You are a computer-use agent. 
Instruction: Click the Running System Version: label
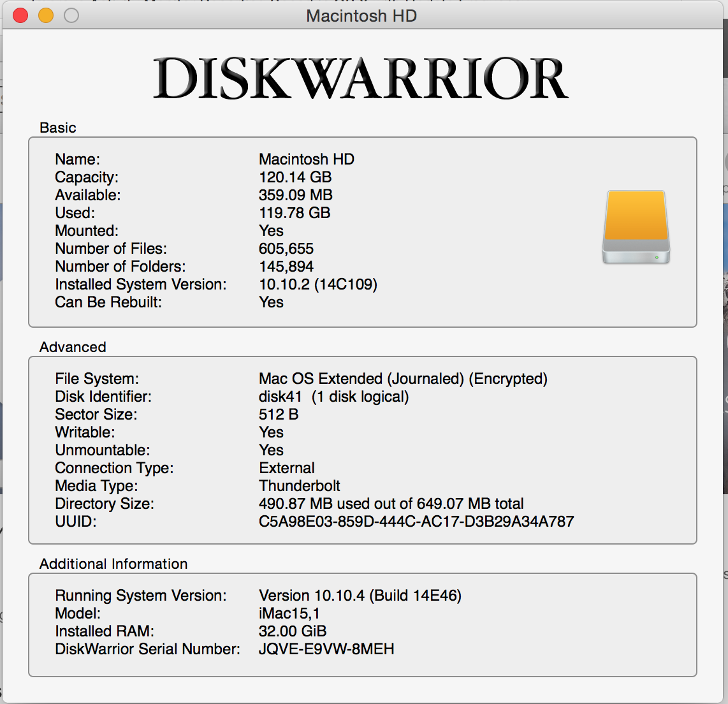141,596
